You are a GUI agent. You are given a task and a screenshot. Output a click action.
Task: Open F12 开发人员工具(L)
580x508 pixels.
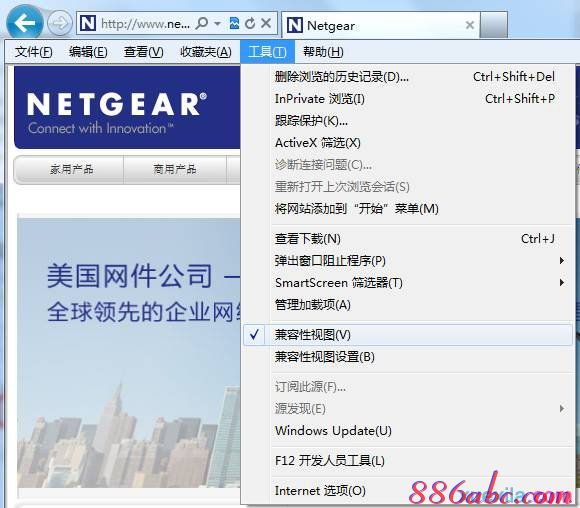[408, 461]
